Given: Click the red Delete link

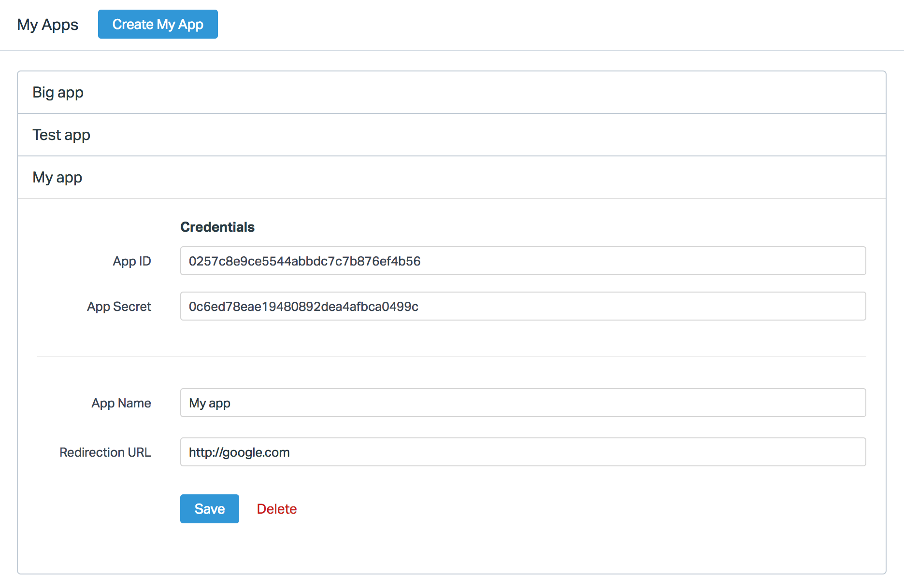Looking at the screenshot, I should [x=276, y=509].
